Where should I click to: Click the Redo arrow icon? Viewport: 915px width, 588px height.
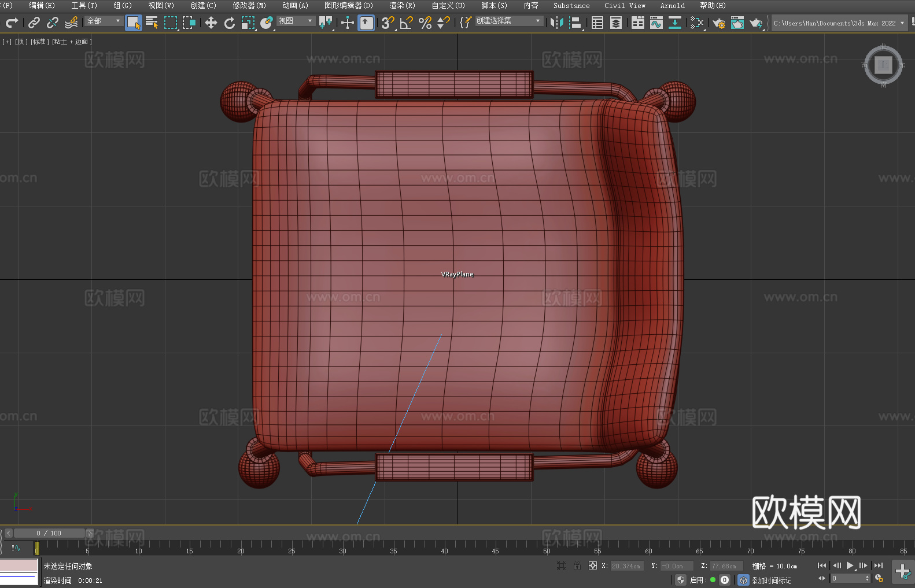pyautogui.click(x=12, y=23)
